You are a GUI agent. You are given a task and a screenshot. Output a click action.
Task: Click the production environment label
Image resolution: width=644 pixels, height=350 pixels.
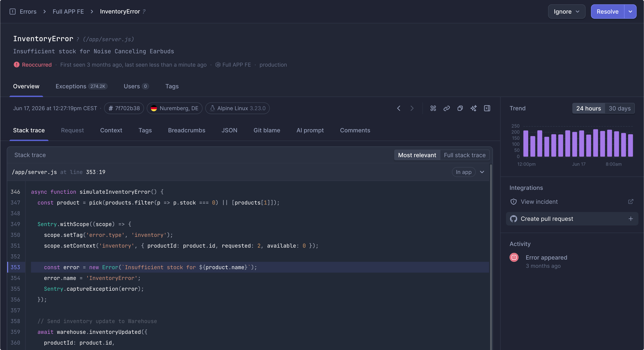point(273,65)
